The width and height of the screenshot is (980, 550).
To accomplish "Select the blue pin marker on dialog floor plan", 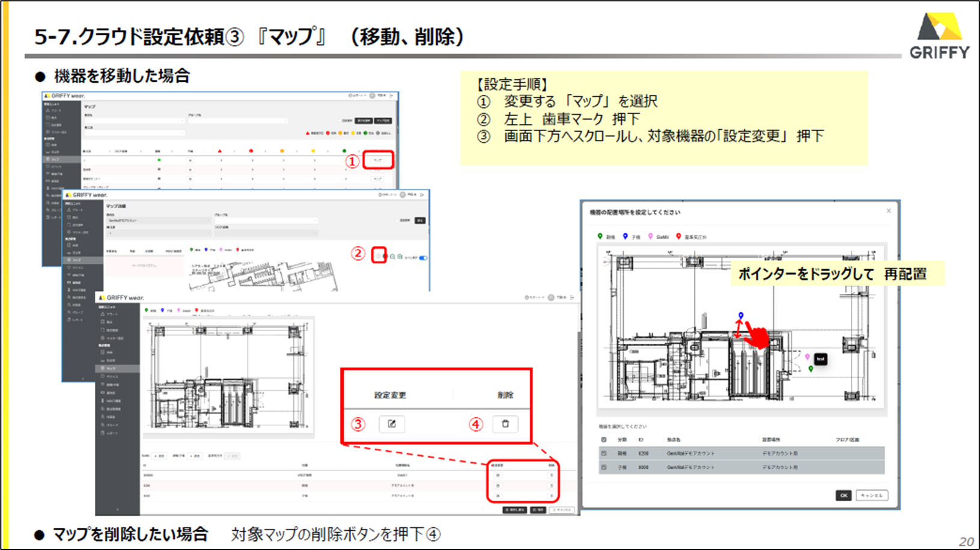I will tap(741, 316).
